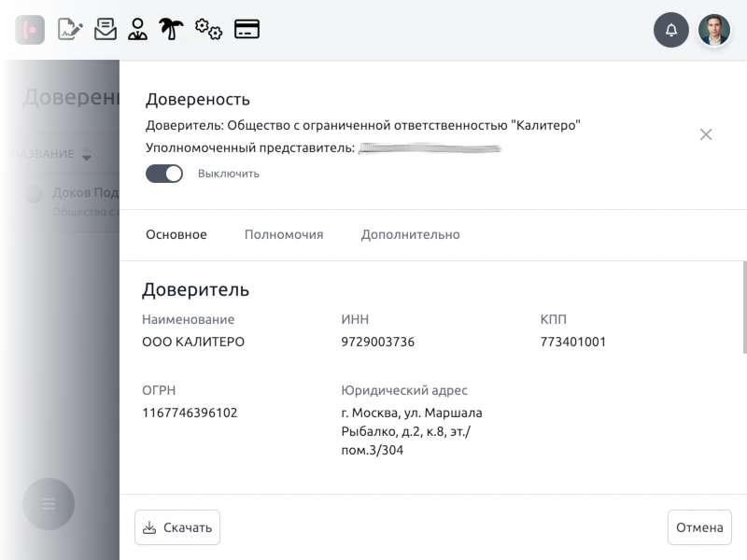Open the inbox envelope icon
The image size is (747, 560).
point(106,29)
